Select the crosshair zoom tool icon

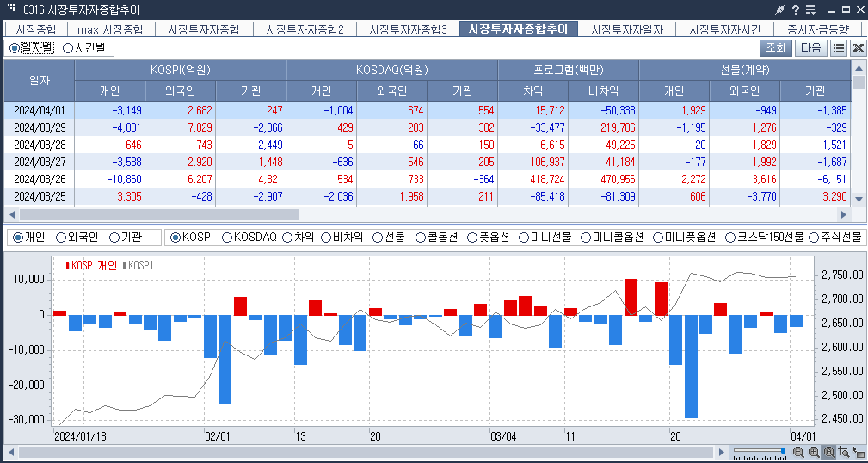pyautogui.click(x=844, y=452)
